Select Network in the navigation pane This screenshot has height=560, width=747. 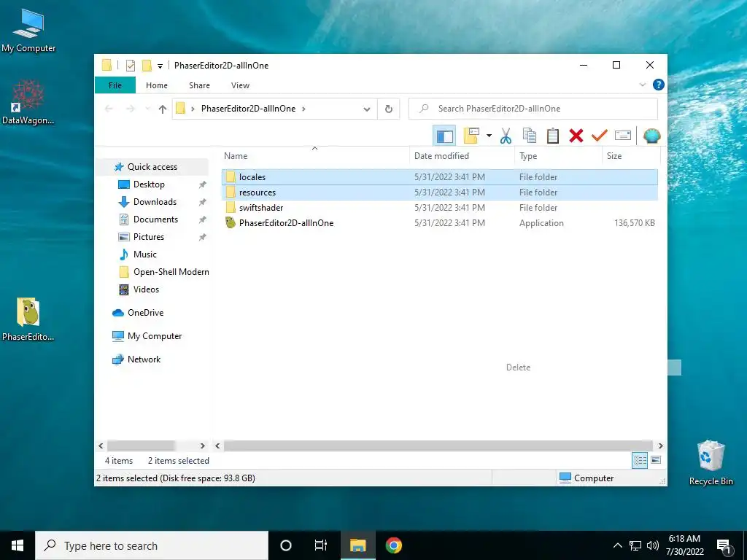(144, 359)
